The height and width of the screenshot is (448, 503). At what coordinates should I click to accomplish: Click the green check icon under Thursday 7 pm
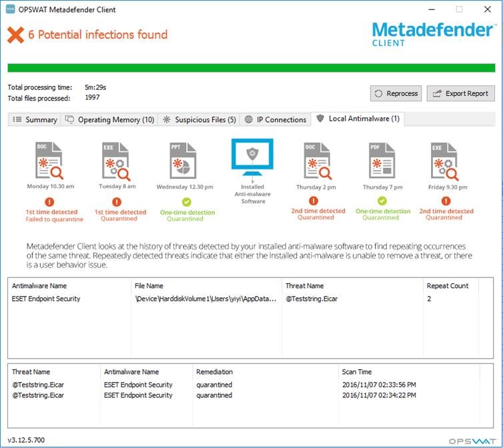(x=382, y=201)
